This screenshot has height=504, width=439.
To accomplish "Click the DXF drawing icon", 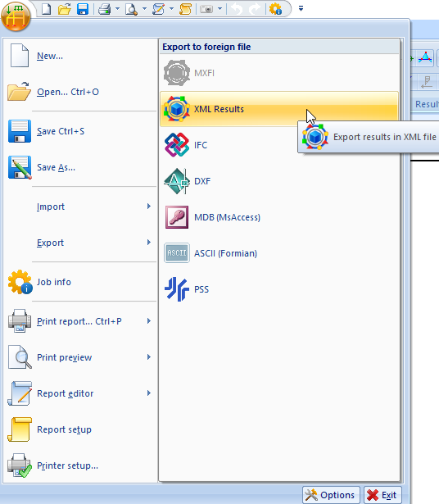I will 176,181.
